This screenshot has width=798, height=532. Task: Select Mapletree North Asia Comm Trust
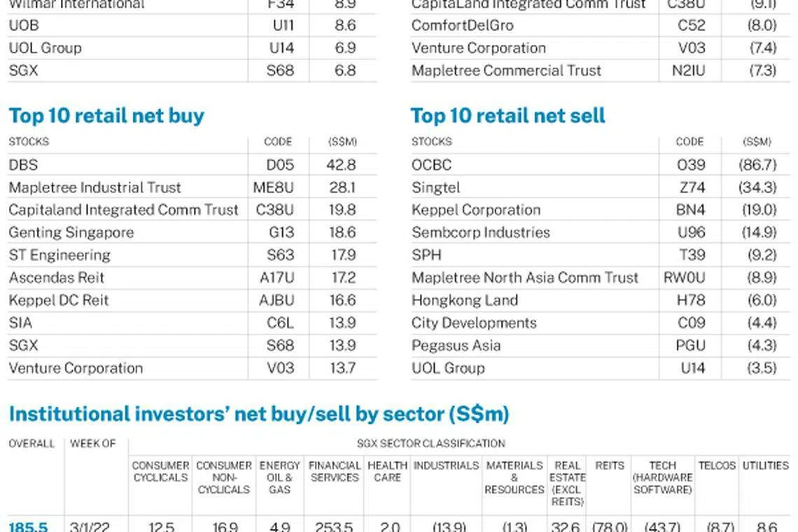click(525, 278)
